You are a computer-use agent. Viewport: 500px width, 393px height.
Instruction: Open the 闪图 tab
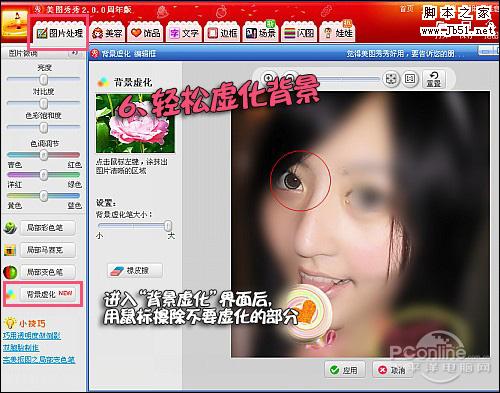click(299, 33)
